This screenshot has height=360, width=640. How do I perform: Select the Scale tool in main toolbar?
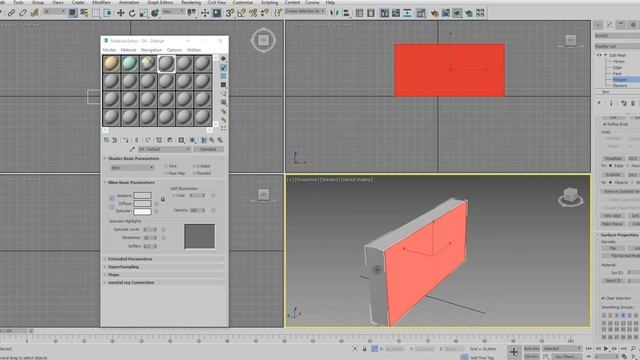tap(144, 13)
